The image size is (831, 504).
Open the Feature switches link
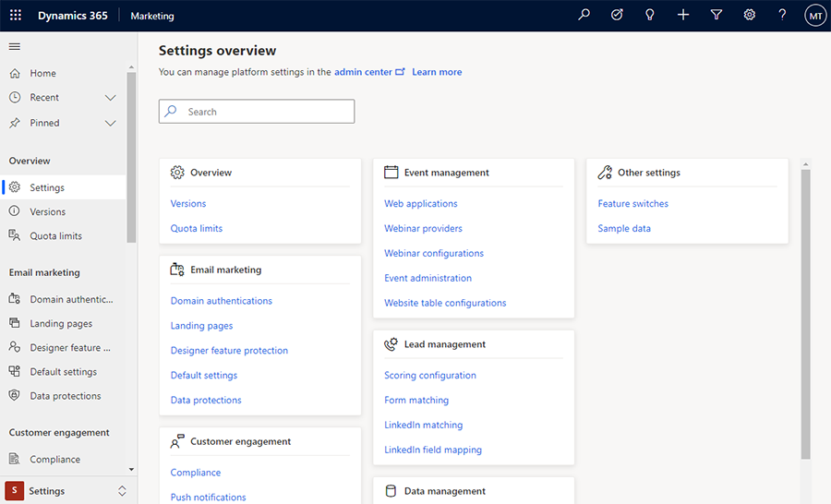coord(632,204)
